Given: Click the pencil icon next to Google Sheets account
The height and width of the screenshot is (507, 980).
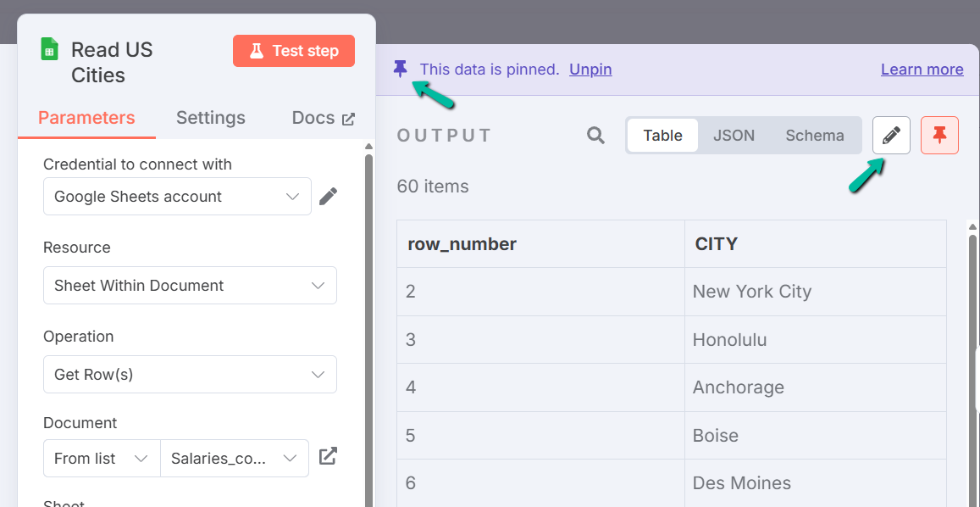Looking at the screenshot, I should 328,196.
